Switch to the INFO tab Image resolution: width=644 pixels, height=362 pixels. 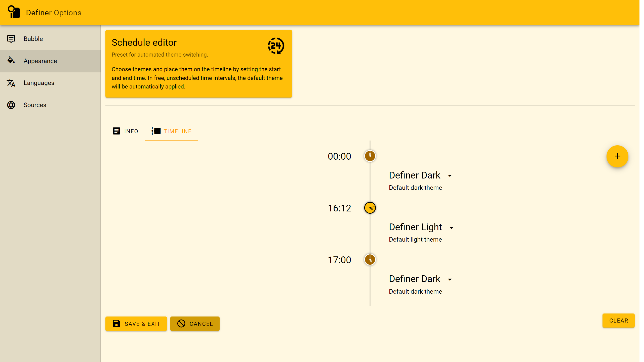(125, 131)
